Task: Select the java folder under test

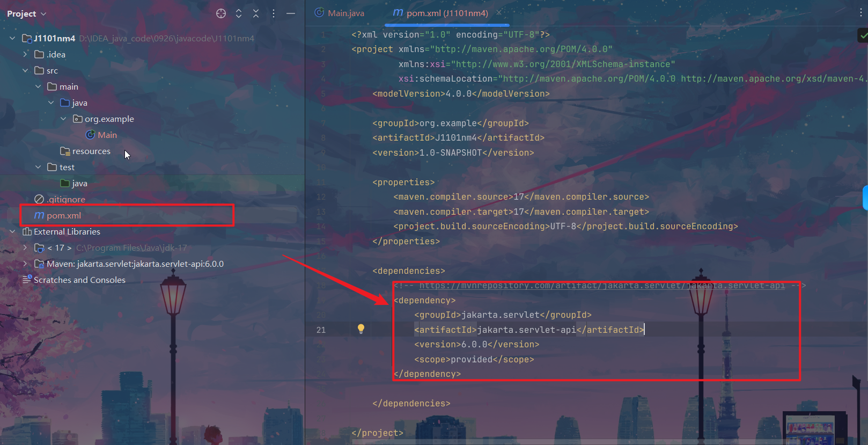Action: click(x=79, y=183)
